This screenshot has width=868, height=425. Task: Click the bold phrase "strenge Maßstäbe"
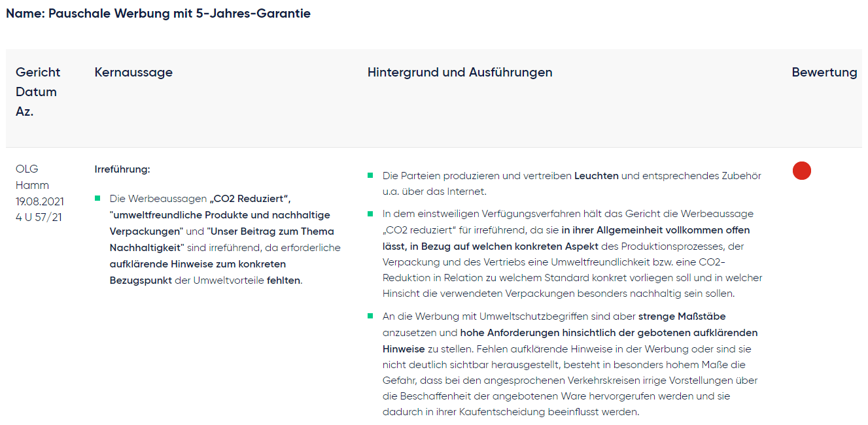(682, 316)
